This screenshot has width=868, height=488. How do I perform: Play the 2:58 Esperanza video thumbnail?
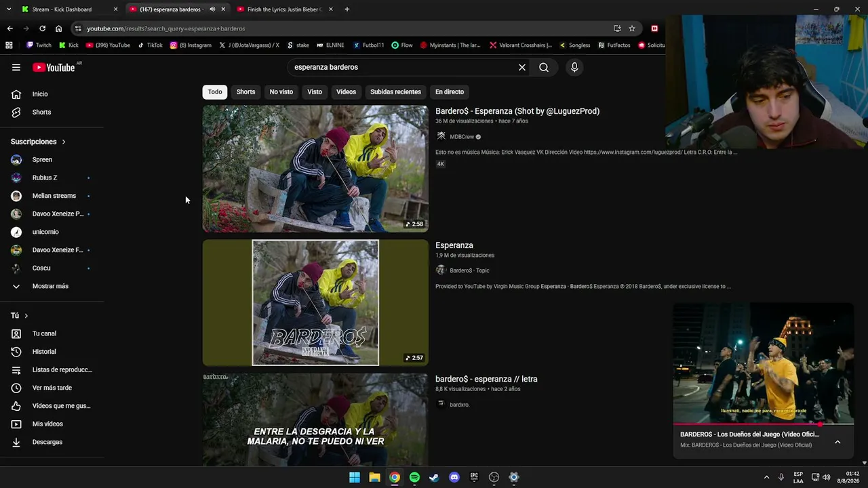[315, 169]
